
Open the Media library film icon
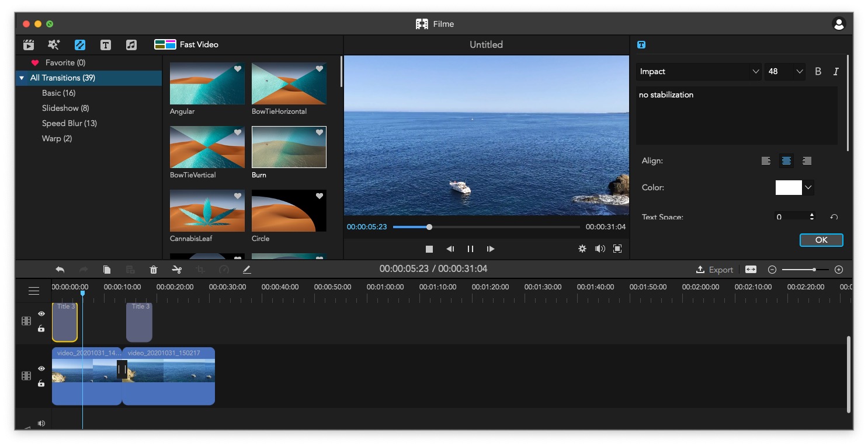click(28, 44)
